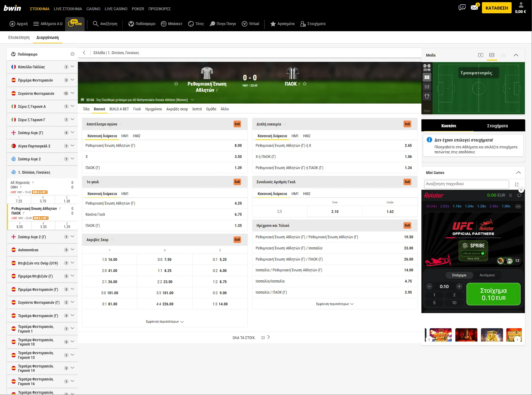Viewport: 532px width, 395px height.
Task: Open messages inbox with 5 notifications
Action: [x=475, y=7]
